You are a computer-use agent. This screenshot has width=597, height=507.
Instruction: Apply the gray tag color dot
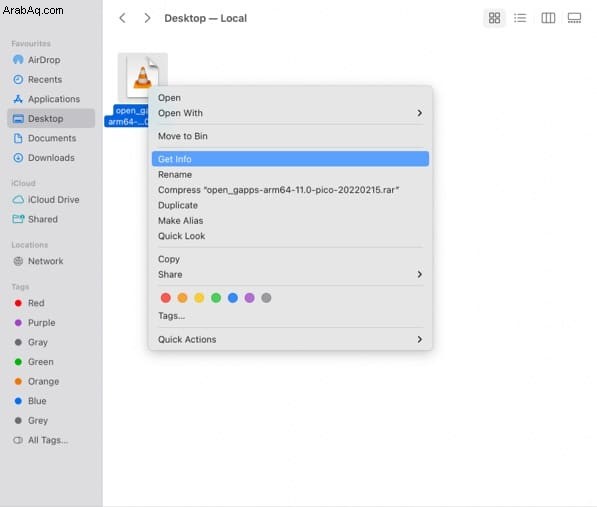266,298
